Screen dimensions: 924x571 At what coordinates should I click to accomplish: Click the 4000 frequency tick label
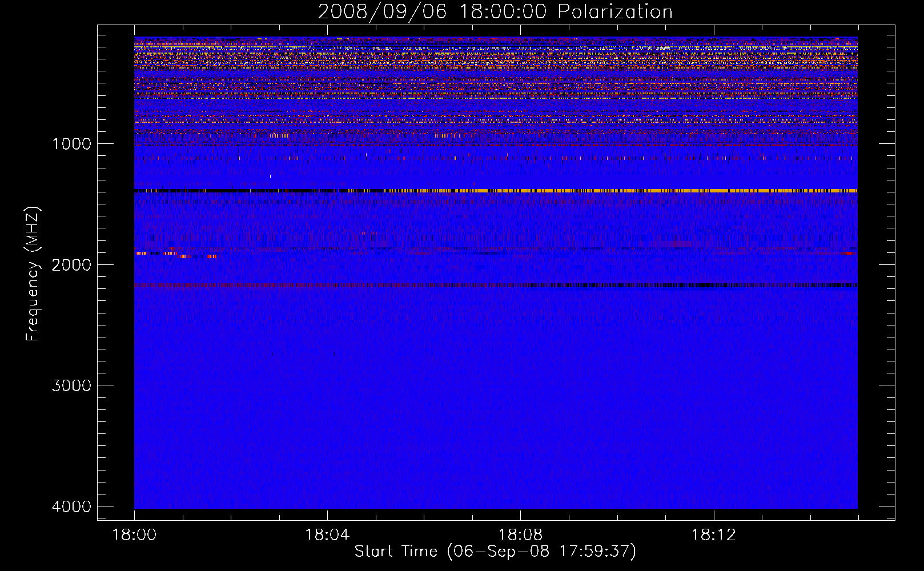[71, 506]
